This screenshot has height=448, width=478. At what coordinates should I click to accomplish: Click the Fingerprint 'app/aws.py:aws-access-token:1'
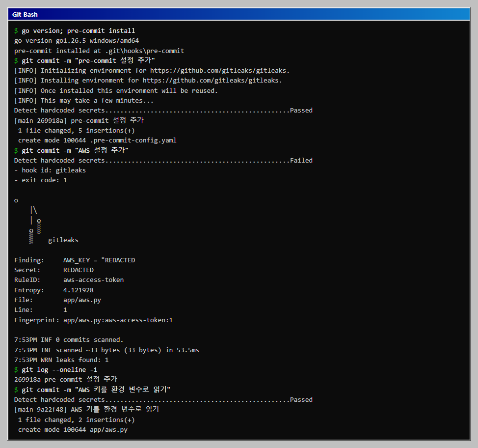click(118, 320)
